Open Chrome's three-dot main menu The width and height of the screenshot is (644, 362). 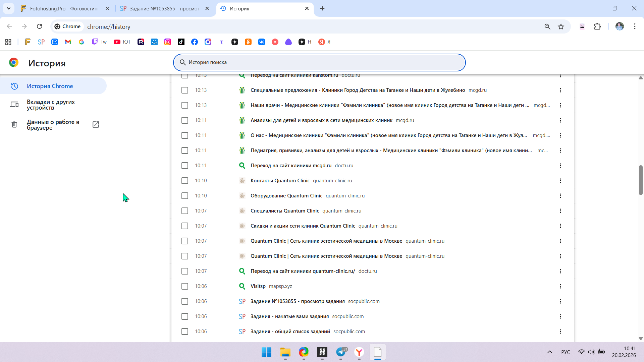(635, 26)
